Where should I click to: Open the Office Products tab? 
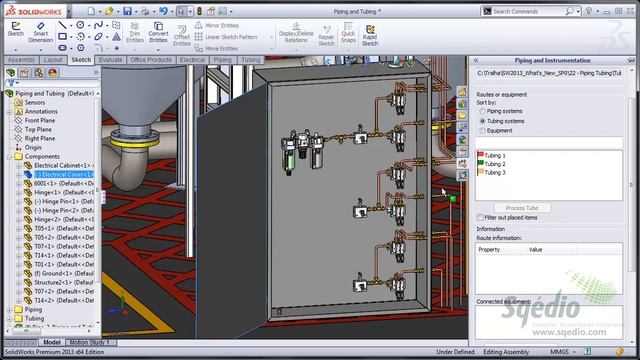pyautogui.click(x=151, y=60)
